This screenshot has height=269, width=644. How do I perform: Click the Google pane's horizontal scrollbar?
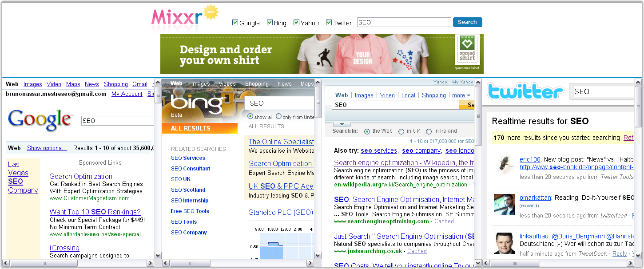(x=78, y=263)
